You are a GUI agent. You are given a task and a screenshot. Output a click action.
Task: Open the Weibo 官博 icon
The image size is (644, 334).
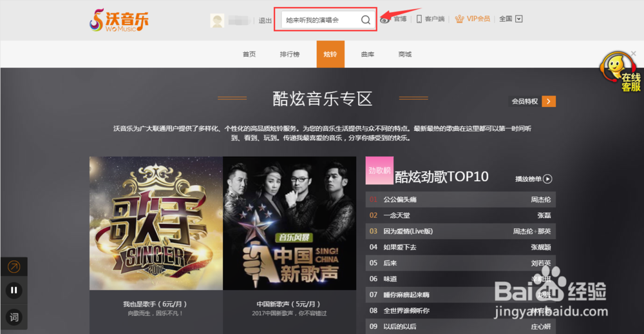coord(385,19)
